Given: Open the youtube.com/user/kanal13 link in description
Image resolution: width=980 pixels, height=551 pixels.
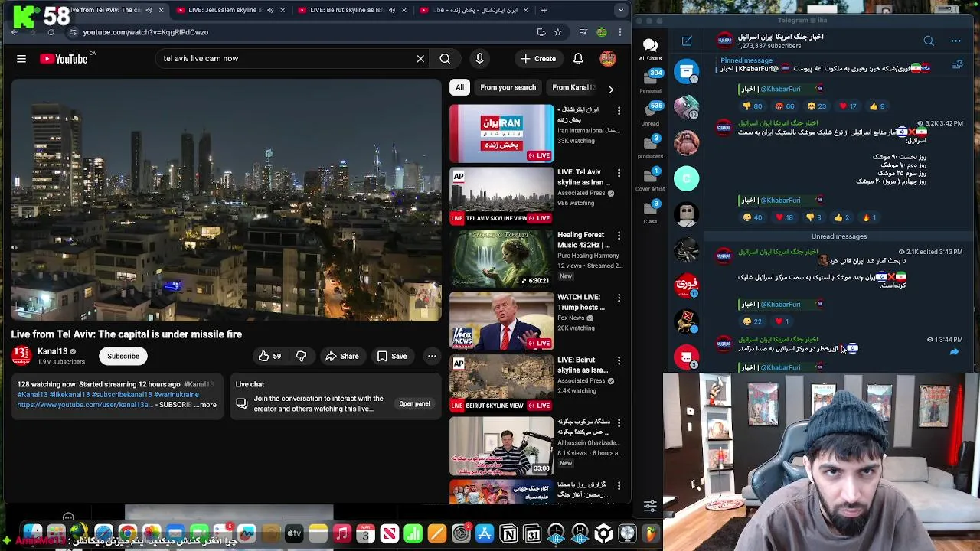Looking at the screenshot, I should coord(85,405).
